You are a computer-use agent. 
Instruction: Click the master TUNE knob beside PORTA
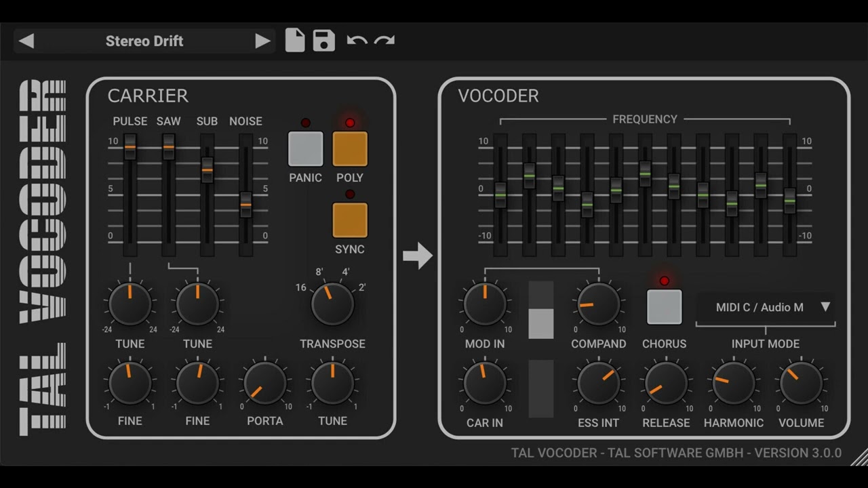[x=332, y=383]
